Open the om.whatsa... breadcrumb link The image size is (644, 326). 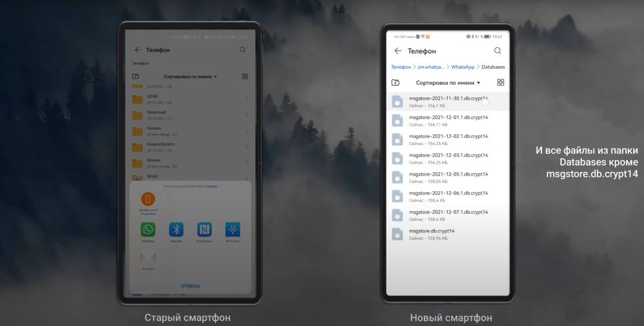[x=430, y=67]
